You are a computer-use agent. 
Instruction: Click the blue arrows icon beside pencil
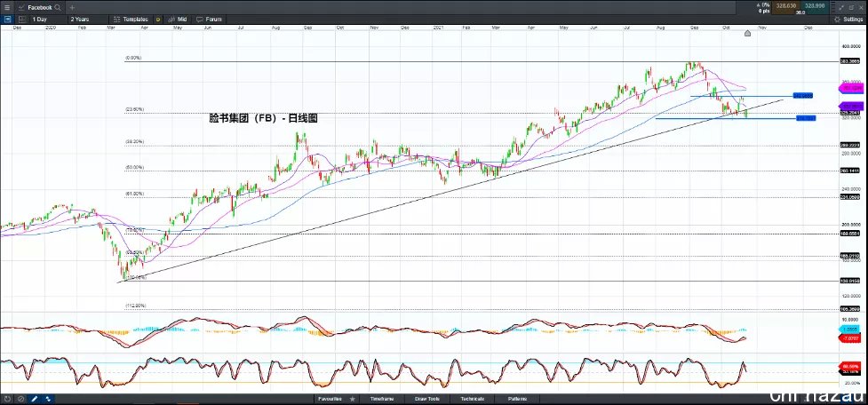tap(48, 399)
